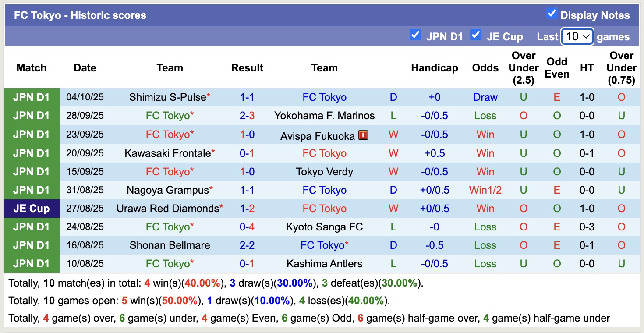The height and width of the screenshot is (333, 644).
Task: Click the JPN D1 badge on the 28/09/25 row
Action: [31, 116]
